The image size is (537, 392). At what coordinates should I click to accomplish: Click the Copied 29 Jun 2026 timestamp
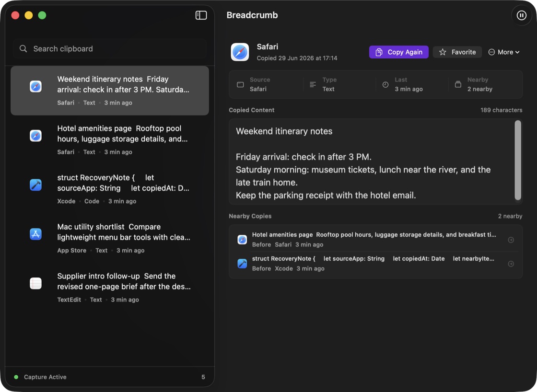pyautogui.click(x=297, y=58)
